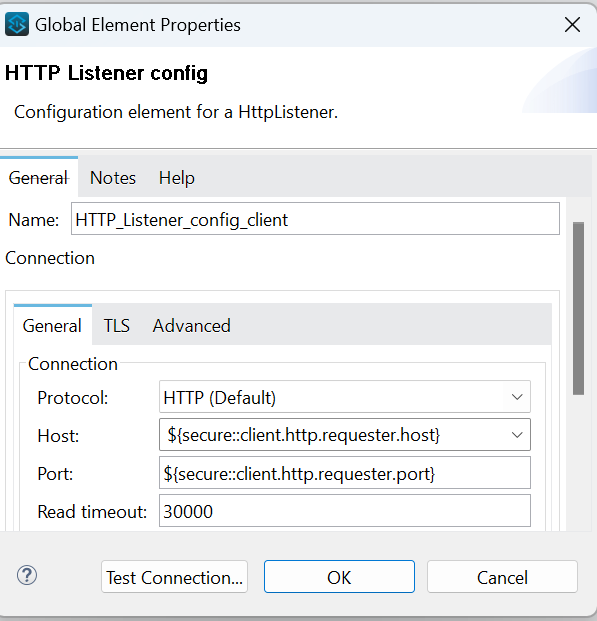This screenshot has width=597, height=621.
Task: Select the outer General tab beside Notes
Action: (39, 178)
